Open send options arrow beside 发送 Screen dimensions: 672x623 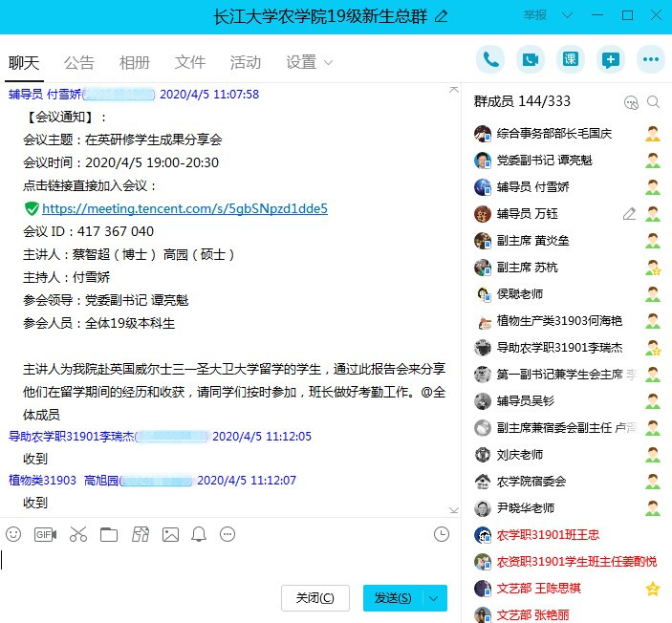[x=435, y=598]
